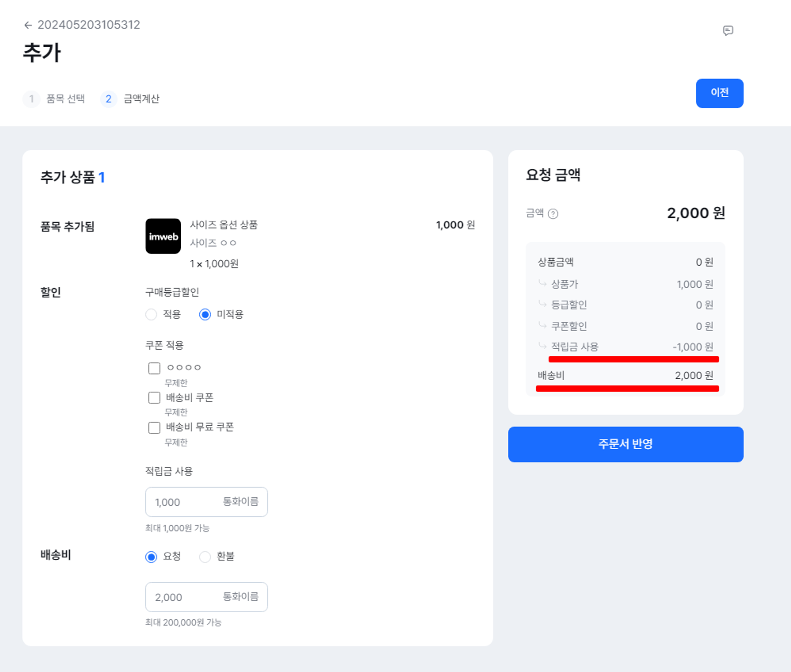This screenshot has height=672, width=791.
Task: Click the order number 202405203105312 link
Action: click(x=89, y=25)
